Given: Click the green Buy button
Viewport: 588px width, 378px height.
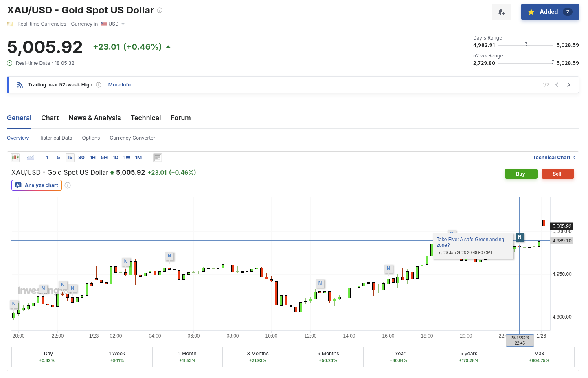Looking at the screenshot, I should pyautogui.click(x=520, y=174).
